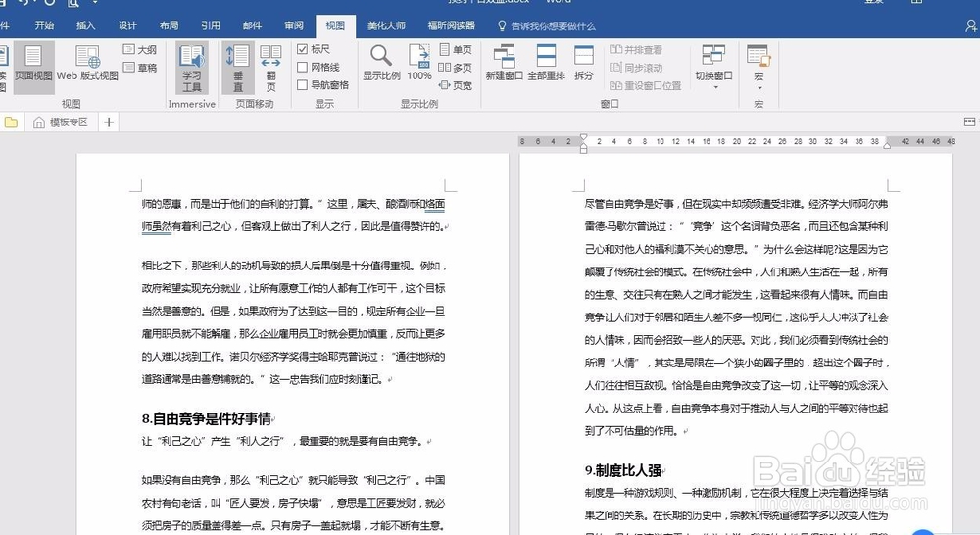Open the 美化大师 tab
The image size is (980, 535).
[386, 25]
